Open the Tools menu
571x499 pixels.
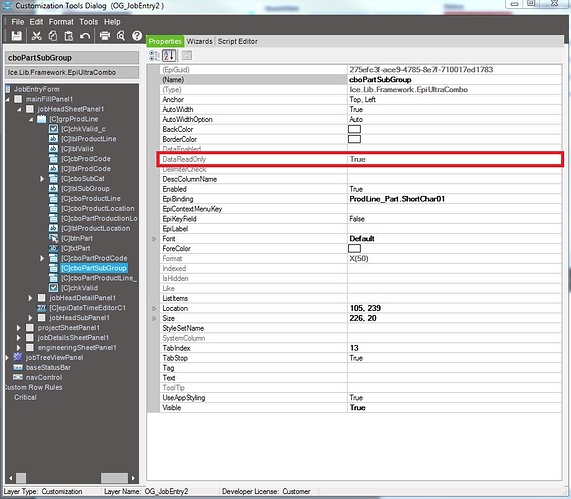[88, 22]
